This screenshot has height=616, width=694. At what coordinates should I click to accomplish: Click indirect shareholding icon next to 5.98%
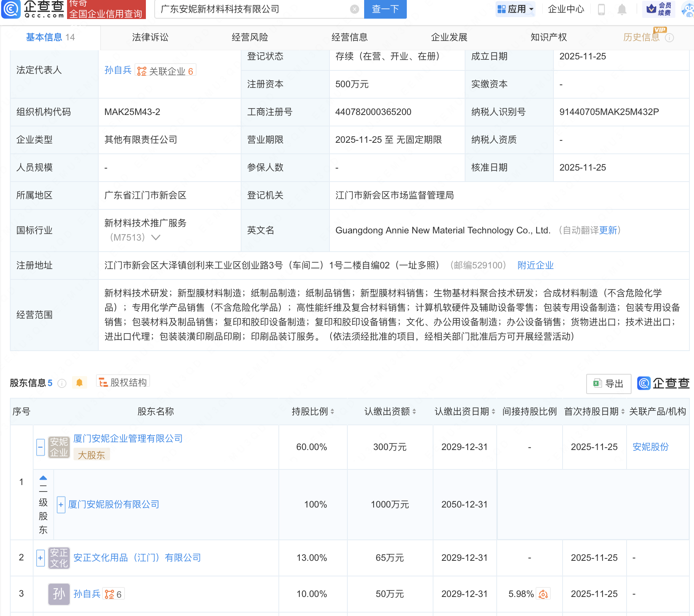(x=543, y=594)
